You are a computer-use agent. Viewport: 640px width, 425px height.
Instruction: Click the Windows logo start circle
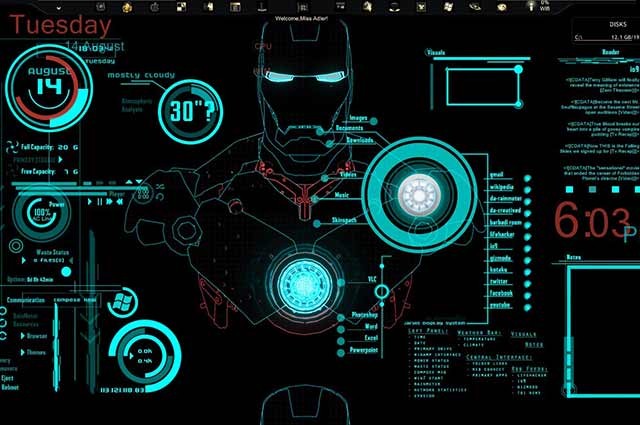click(122, 303)
